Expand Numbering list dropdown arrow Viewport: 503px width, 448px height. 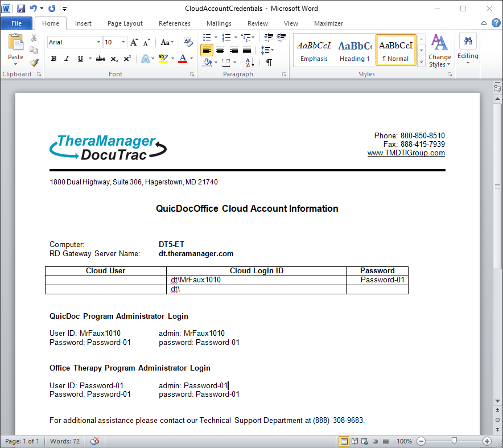click(236, 38)
